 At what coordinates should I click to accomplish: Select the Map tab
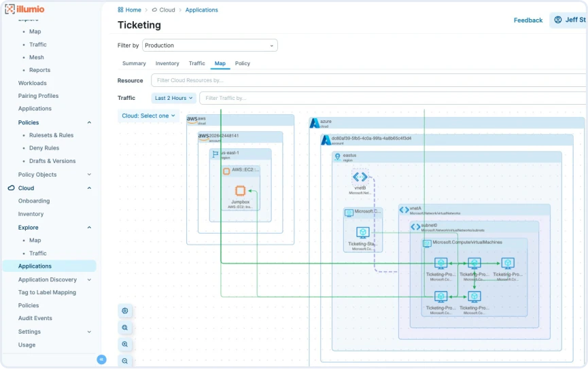[220, 63]
